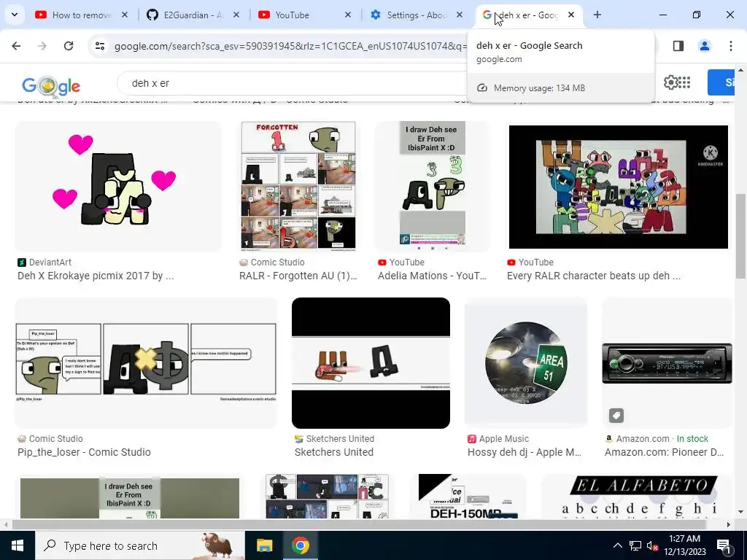Click the horizontal scrollbar right arrow
This screenshot has width=747, height=560.
tap(729, 525)
